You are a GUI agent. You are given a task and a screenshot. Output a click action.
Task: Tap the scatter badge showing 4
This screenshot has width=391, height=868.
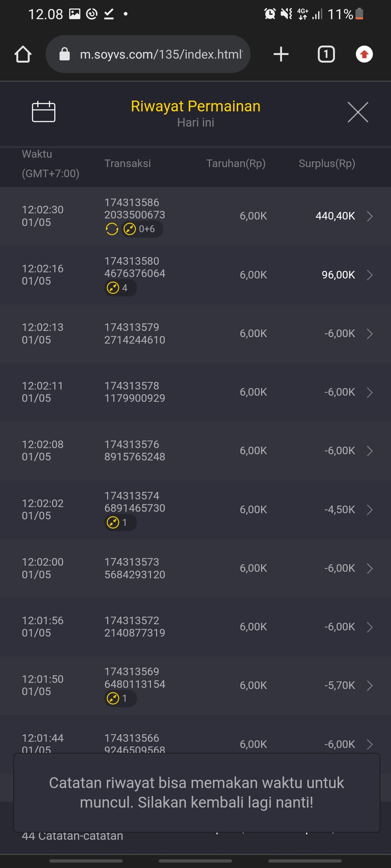coord(120,288)
